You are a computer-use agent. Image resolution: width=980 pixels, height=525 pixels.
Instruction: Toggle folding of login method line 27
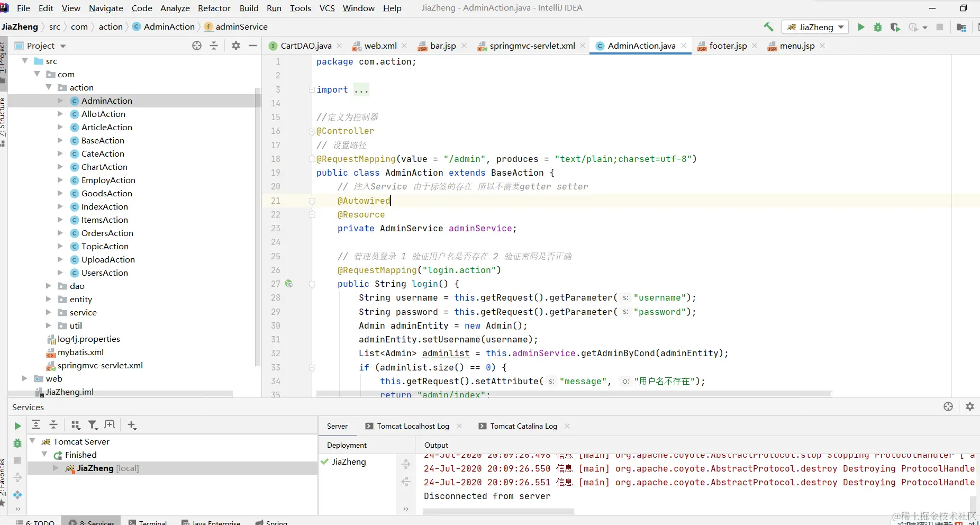(x=312, y=284)
